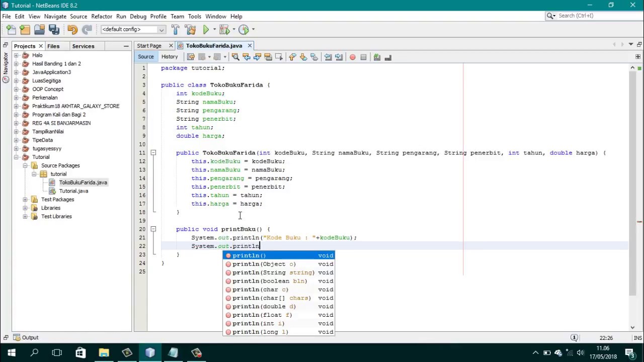Click the Uncomment icon in editor toolbar
644x362 pixels.
[x=388, y=57]
